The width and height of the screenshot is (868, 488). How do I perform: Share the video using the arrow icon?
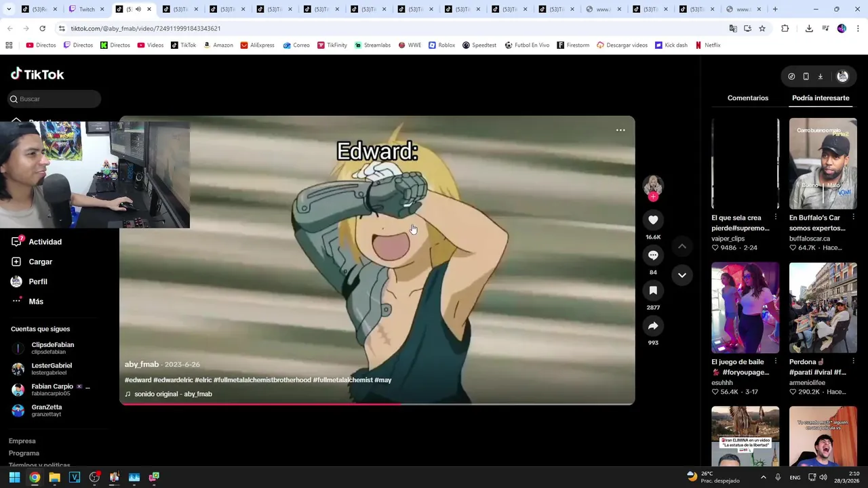click(653, 326)
